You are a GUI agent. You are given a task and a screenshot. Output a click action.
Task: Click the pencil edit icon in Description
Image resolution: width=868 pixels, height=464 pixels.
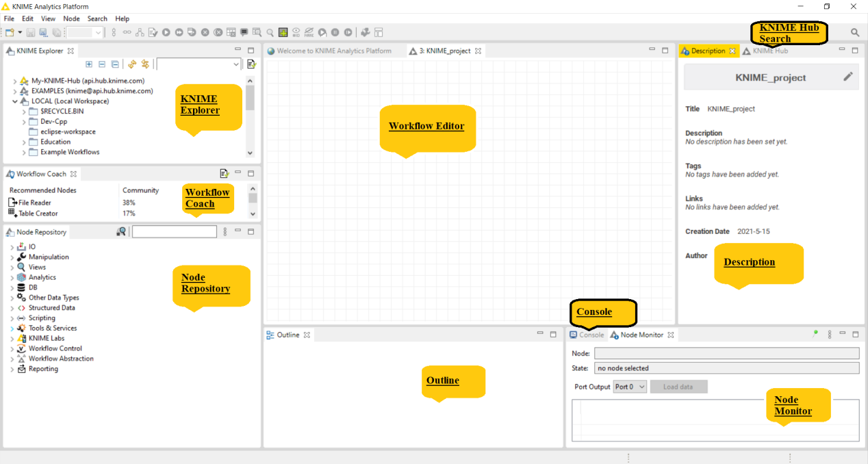848,77
